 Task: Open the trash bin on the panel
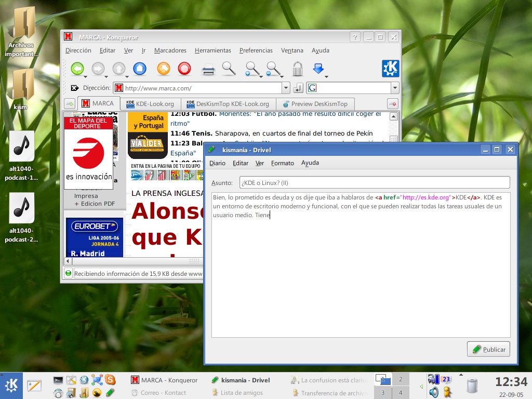tap(472, 385)
